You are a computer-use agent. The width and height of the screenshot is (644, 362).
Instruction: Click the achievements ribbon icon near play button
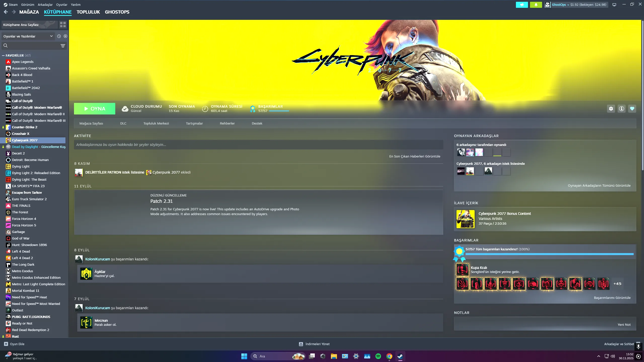point(252,109)
